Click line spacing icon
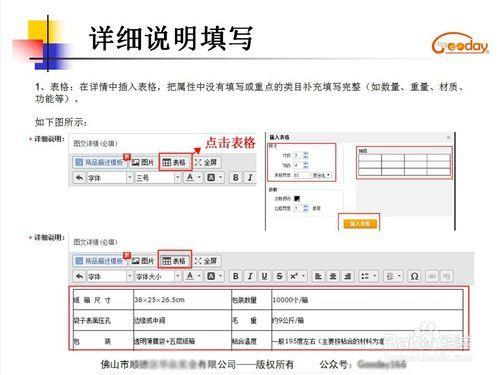The image size is (500, 375). point(390,276)
